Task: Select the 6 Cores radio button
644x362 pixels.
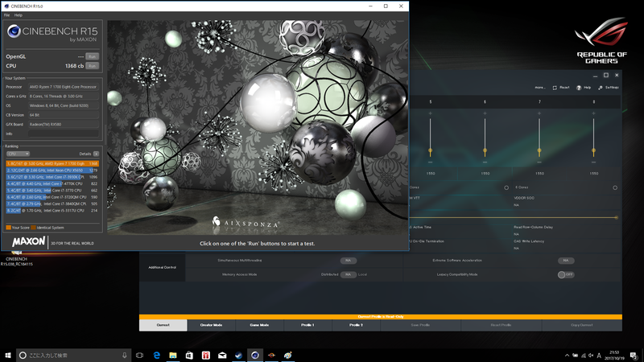Action: pyautogui.click(x=615, y=187)
